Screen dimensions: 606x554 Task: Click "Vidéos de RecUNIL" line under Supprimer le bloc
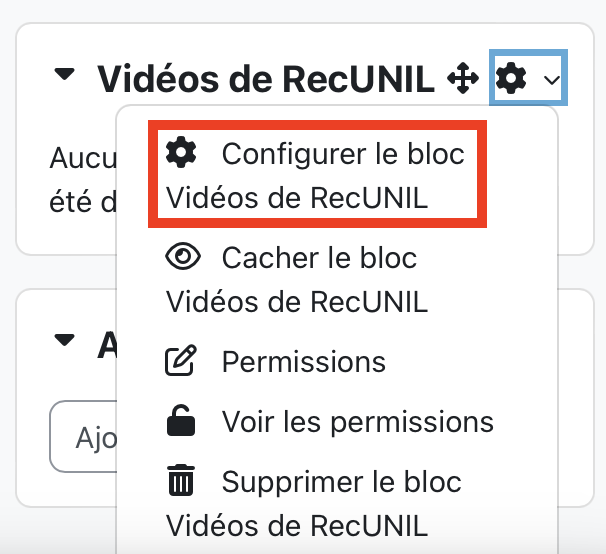297,524
